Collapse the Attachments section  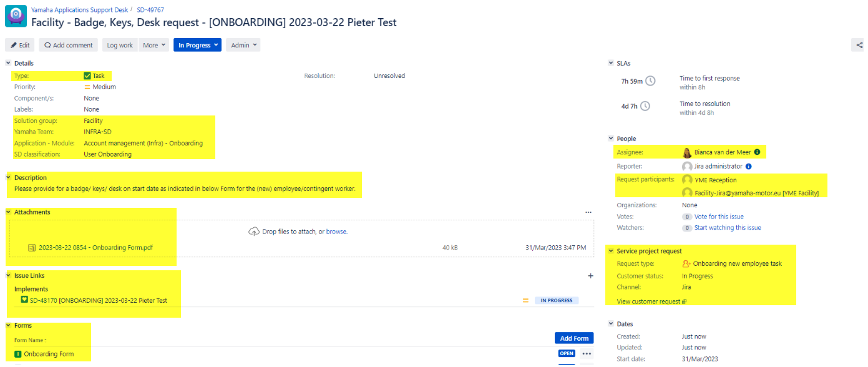(x=8, y=212)
